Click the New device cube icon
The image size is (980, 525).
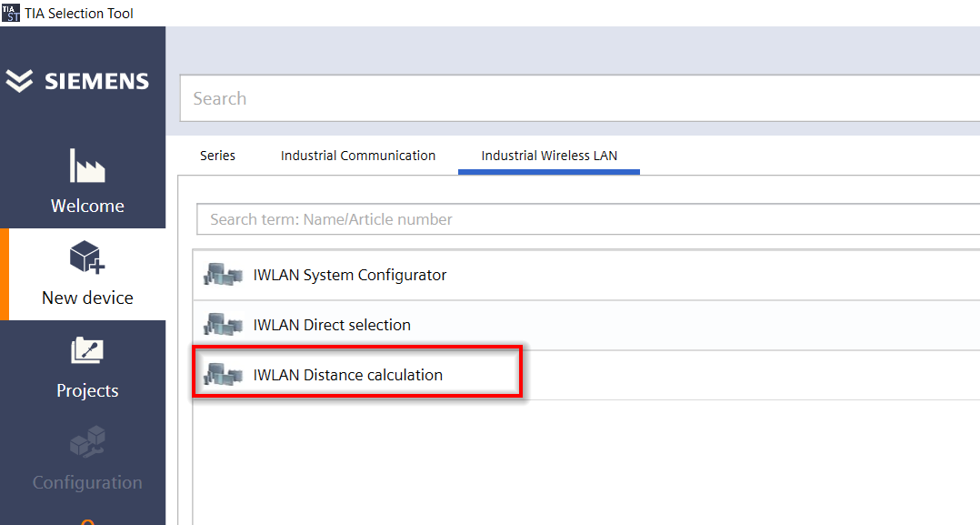(x=87, y=257)
